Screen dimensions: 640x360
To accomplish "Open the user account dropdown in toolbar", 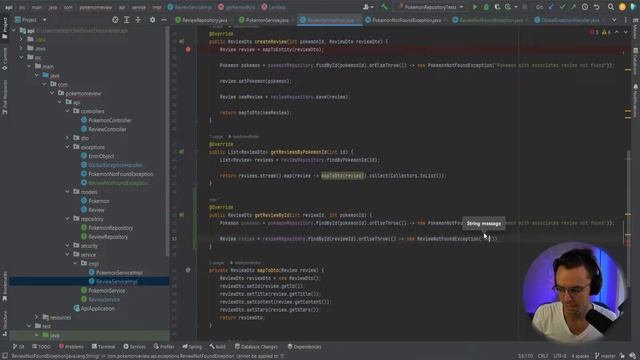I will (x=368, y=7).
